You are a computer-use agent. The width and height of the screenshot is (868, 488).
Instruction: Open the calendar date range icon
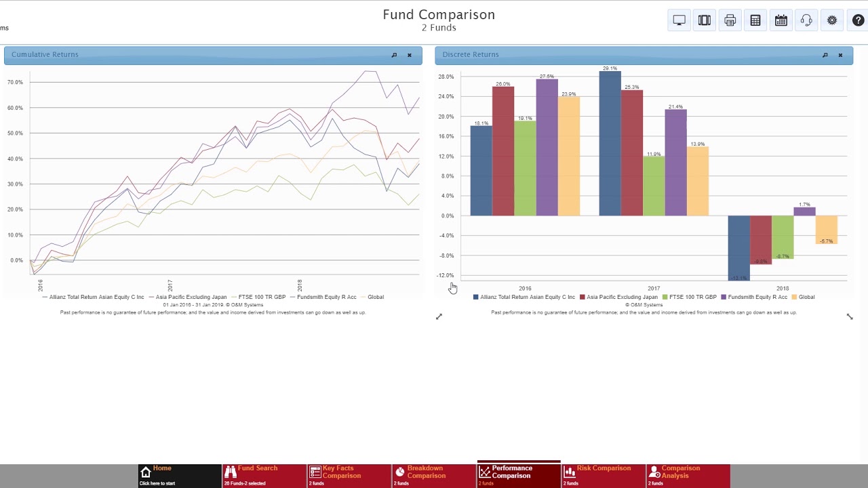[x=781, y=20]
